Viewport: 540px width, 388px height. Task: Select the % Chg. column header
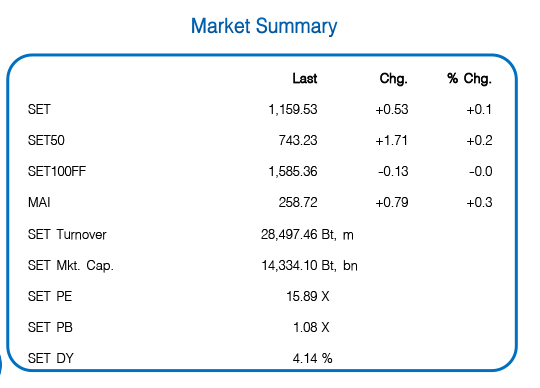[469, 79]
